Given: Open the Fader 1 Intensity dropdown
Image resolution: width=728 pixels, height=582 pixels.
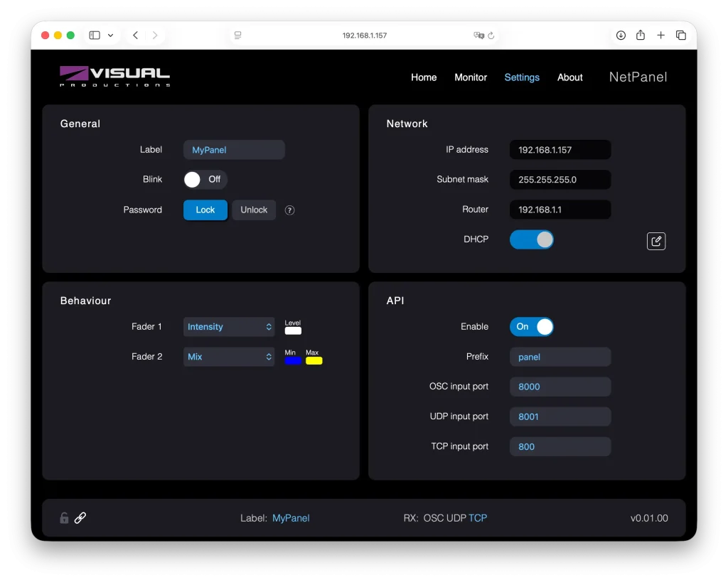Looking at the screenshot, I should (229, 327).
